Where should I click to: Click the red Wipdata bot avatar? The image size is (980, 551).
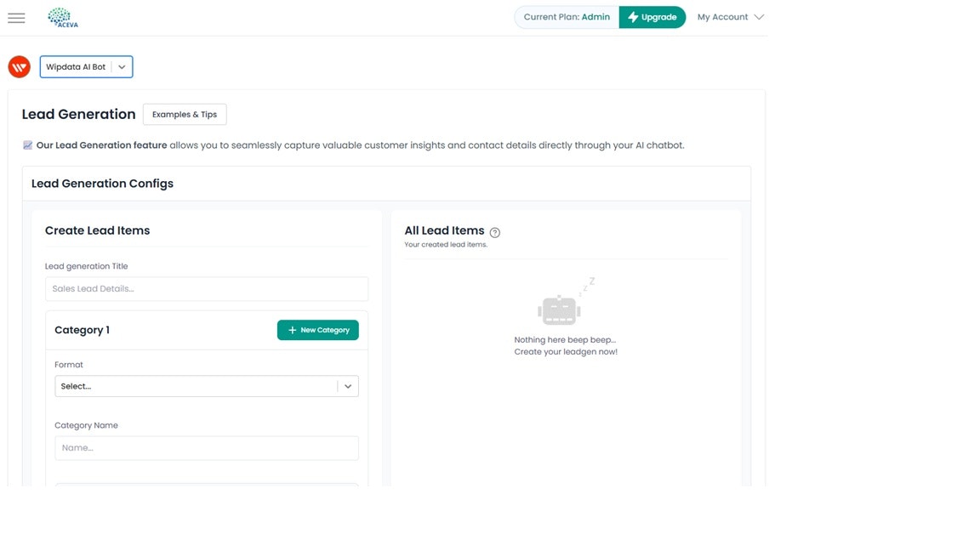(x=20, y=67)
